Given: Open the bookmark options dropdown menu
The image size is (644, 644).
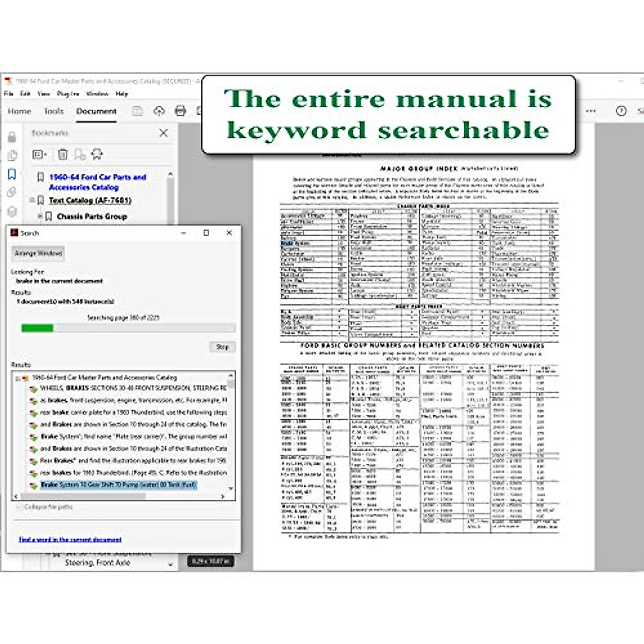Looking at the screenshot, I should (40, 155).
